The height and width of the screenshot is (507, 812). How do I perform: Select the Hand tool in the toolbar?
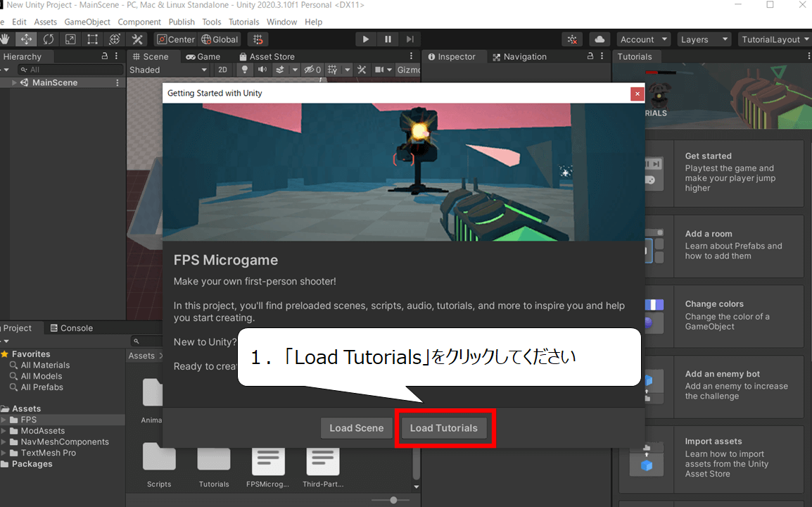[x=5, y=39]
